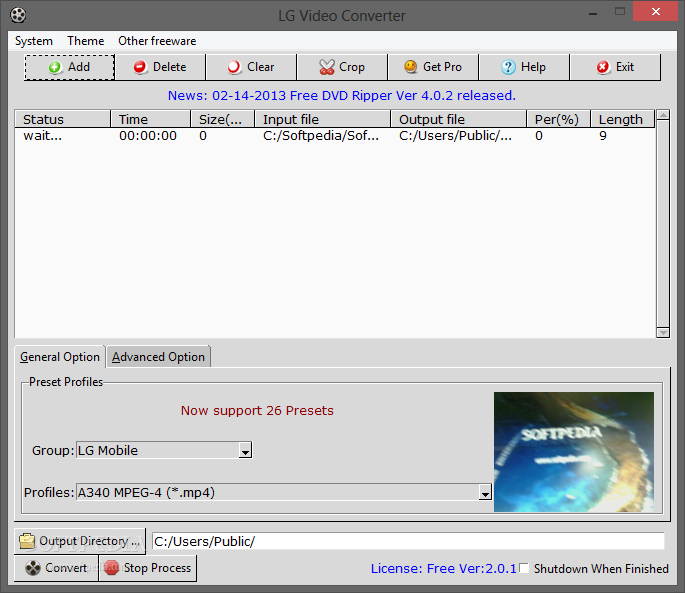Click the Output Directory folder icon
Viewport: 685px width, 593px height.
[x=27, y=541]
